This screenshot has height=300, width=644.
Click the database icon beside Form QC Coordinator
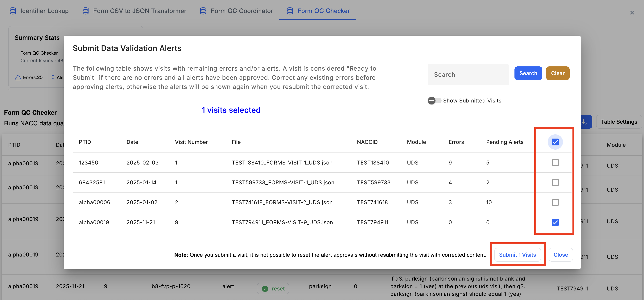point(203,11)
